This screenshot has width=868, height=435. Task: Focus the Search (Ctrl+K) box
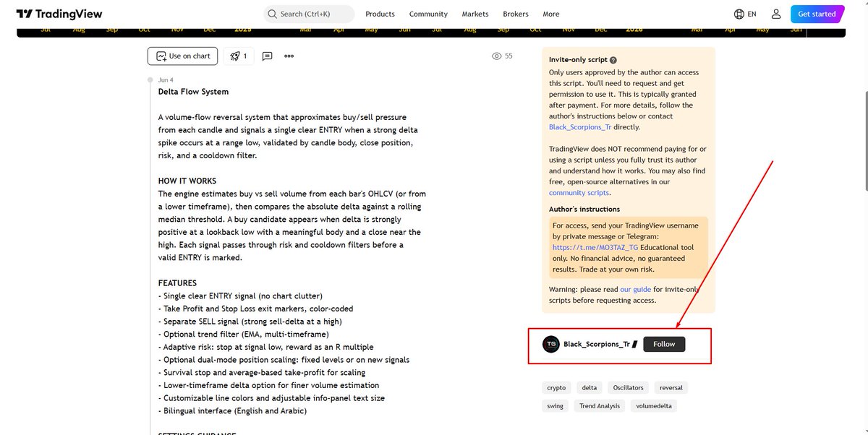pyautogui.click(x=309, y=14)
